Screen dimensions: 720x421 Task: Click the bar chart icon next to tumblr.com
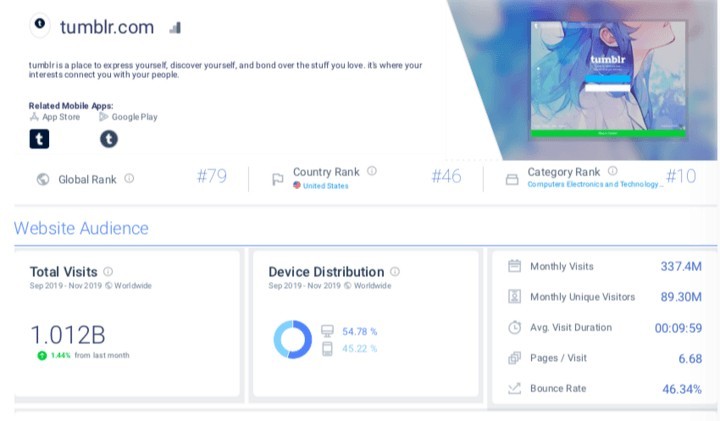(x=175, y=28)
